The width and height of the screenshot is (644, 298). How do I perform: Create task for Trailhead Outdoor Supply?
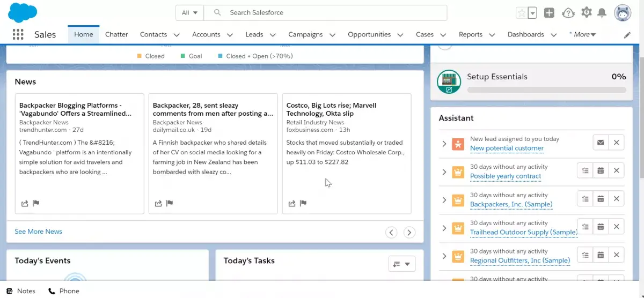[x=586, y=227]
